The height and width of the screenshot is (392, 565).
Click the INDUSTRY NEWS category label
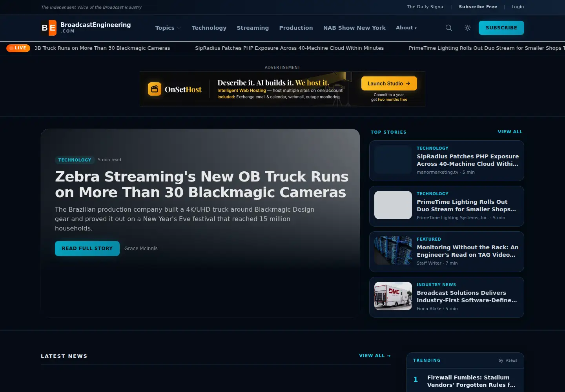436,285
